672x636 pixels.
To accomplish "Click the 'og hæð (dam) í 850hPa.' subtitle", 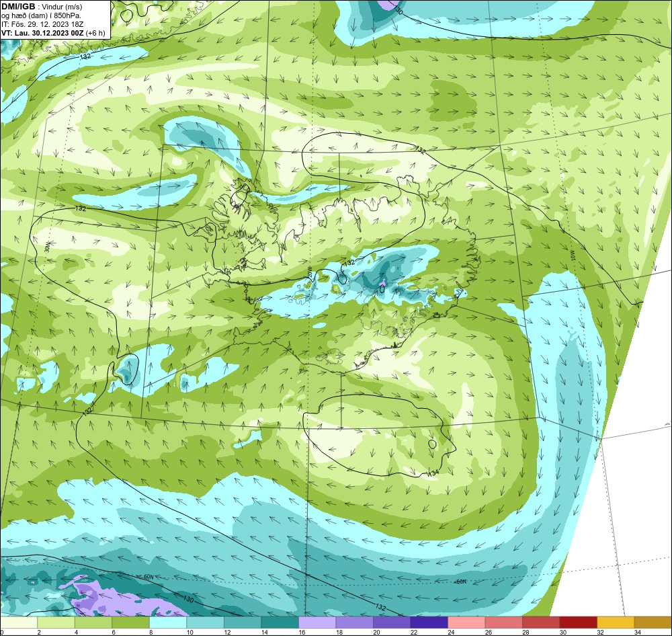I will [x=41, y=16].
